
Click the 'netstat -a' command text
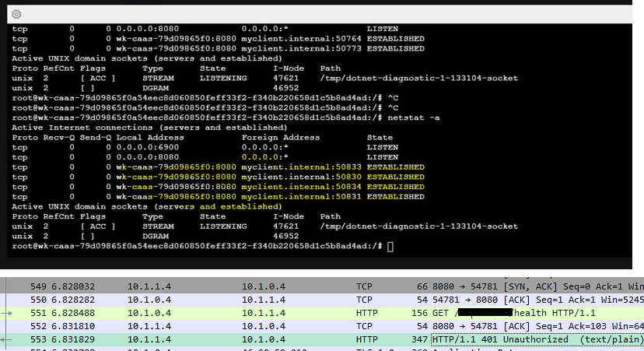pos(414,118)
